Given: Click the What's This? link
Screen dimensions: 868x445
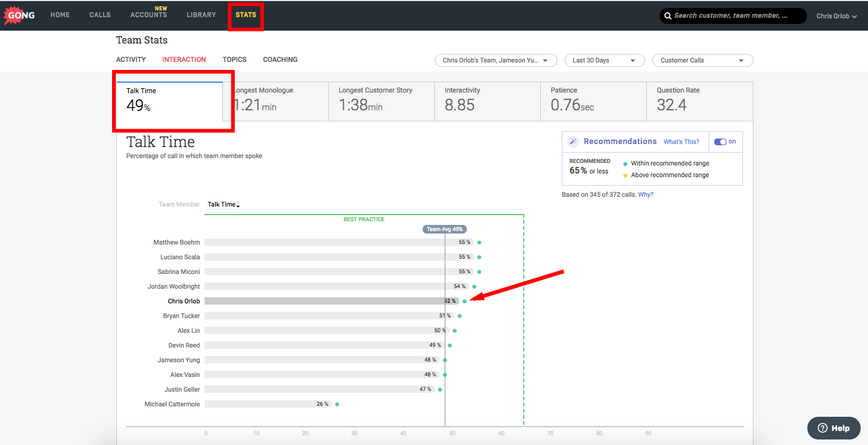Looking at the screenshot, I should (681, 142).
